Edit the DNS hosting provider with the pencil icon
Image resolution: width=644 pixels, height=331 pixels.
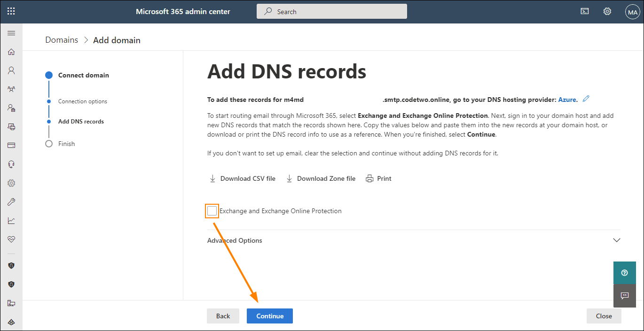pyautogui.click(x=586, y=99)
